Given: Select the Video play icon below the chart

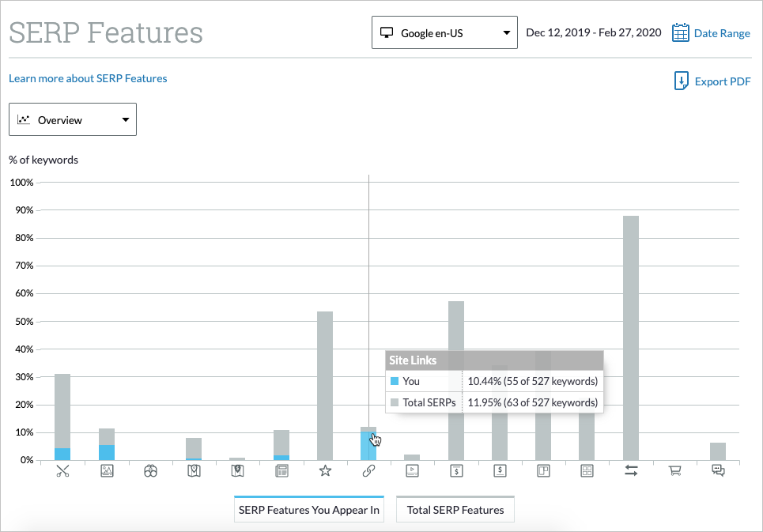Looking at the screenshot, I should (412, 470).
